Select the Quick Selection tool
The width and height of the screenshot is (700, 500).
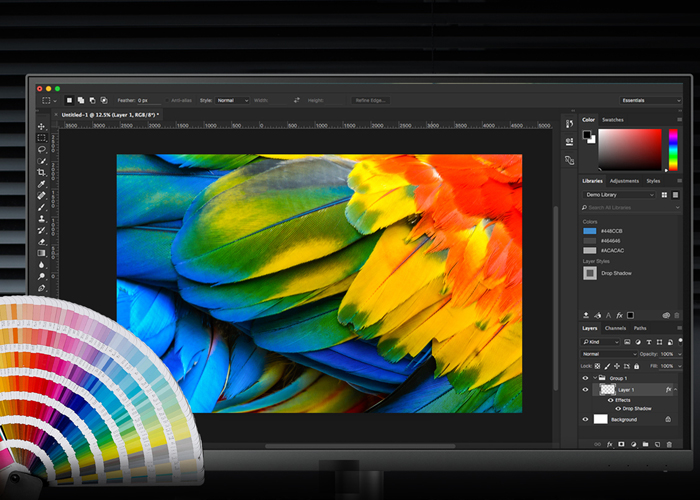(42, 161)
